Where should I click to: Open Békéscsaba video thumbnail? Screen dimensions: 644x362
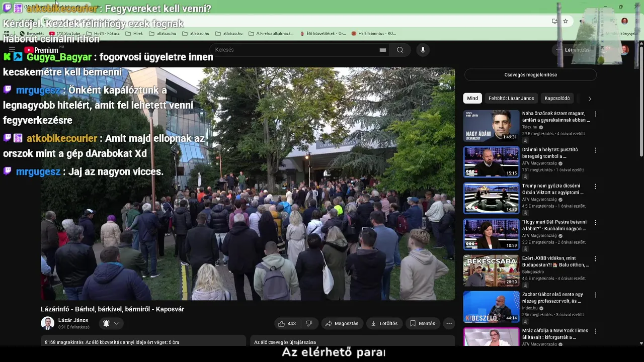491,270
